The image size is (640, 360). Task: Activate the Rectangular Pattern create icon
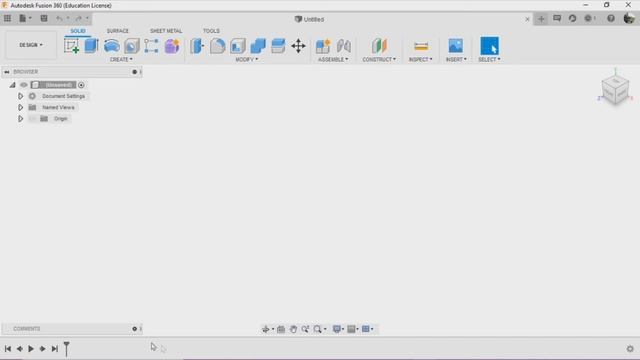[x=151, y=46]
